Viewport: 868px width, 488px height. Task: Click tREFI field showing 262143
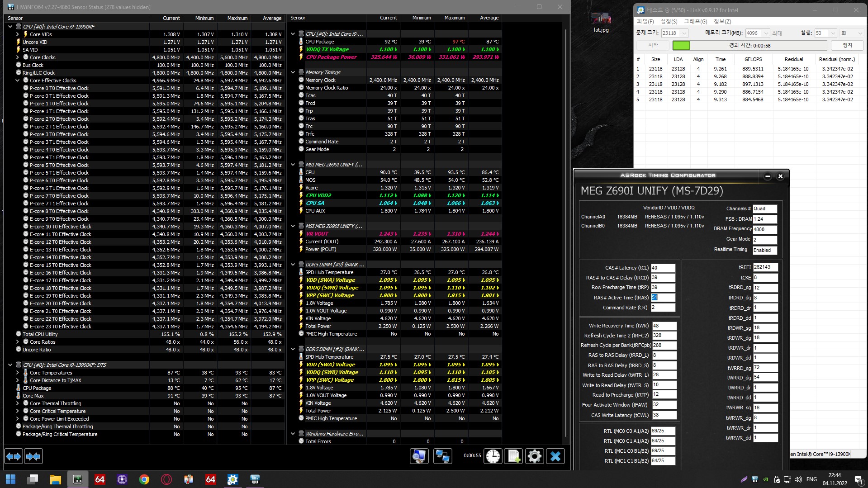[765, 267]
